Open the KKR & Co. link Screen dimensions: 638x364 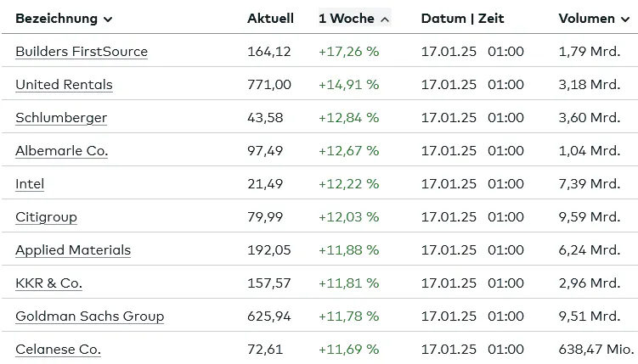click(48, 283)
